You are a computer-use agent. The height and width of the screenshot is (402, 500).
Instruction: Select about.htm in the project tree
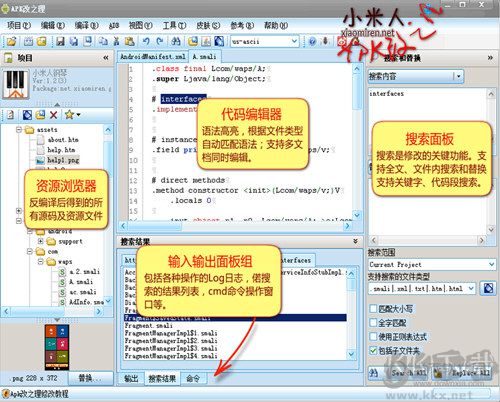click(63, 140)
